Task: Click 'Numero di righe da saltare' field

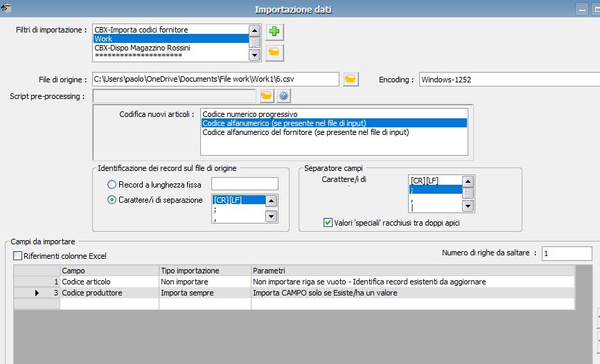Action: 567,253
